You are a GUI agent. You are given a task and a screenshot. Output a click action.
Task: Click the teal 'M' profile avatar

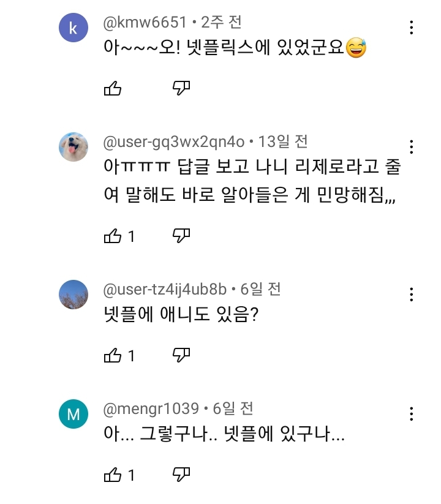73,414
